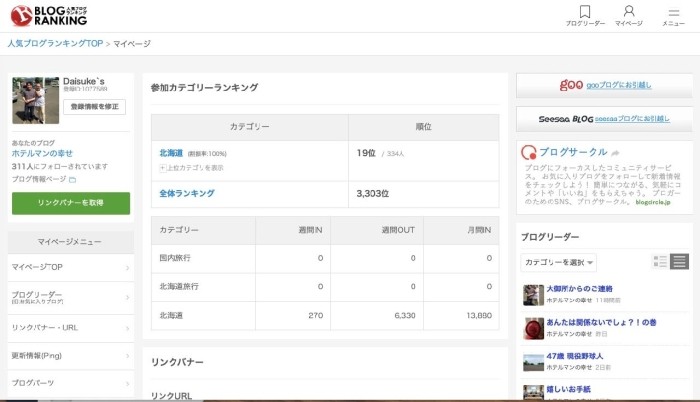
Task: Switch blog reader to text-only list view
Action: [680, 262]
